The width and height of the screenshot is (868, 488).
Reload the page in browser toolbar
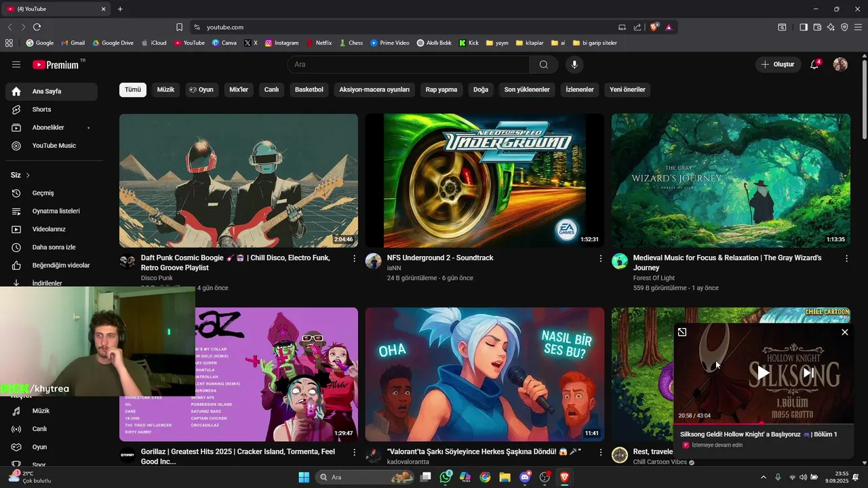[37, 27]
